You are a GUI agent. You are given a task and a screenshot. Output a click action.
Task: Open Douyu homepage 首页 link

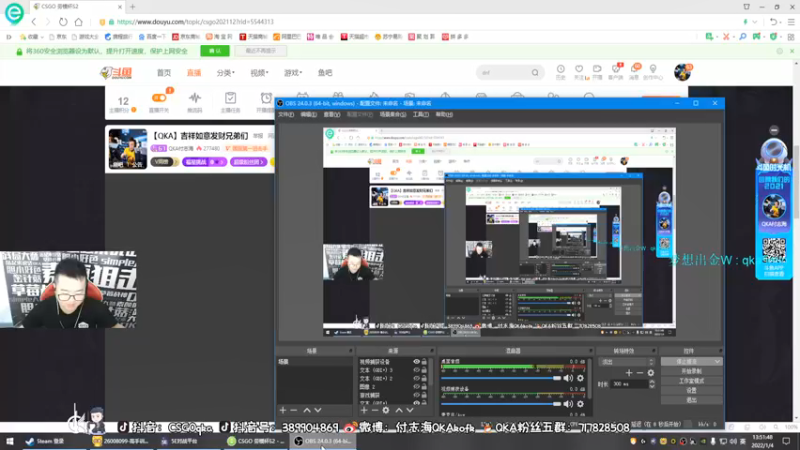click(164, 73)
